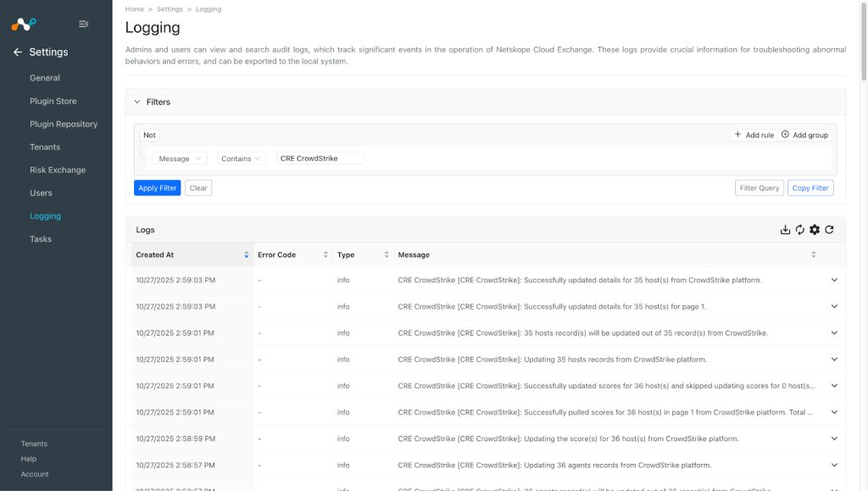Click the auto-refresh sync icon in Logs
This screenshot has height=491, width=868.
pyautogui.click(x=800, y=230)
